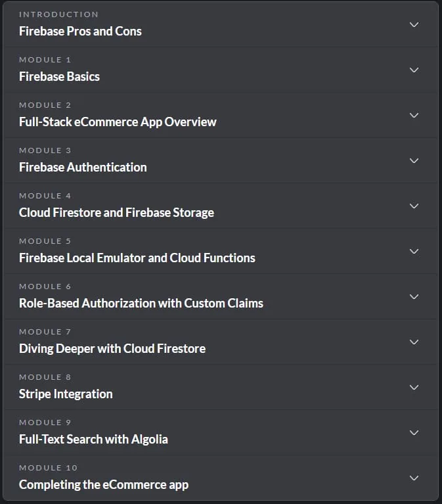Expand Module 5 chevron arrow
The height and width of the screenshot is (504, 442).
click(414, 252)
